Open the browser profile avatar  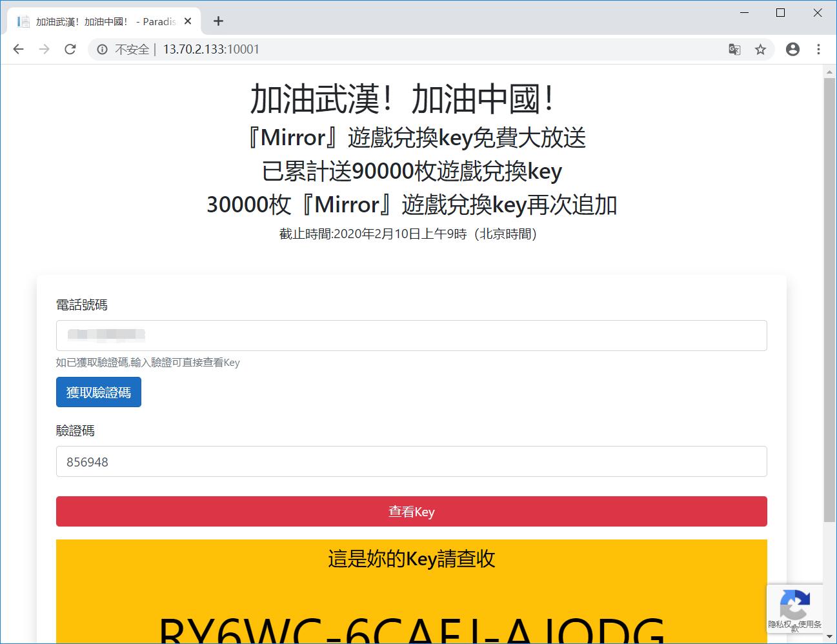792,49
